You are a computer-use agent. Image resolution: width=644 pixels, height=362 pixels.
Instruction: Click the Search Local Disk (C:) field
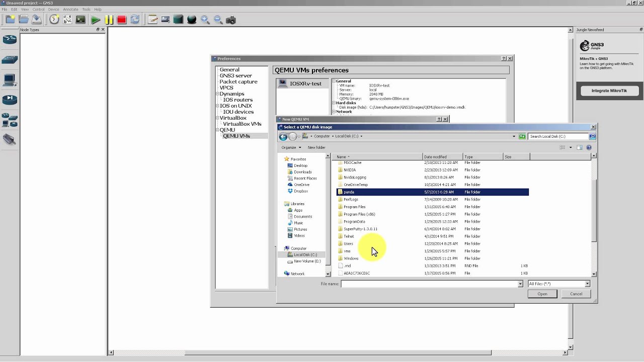pyautogui.click(x=558, y=136)
